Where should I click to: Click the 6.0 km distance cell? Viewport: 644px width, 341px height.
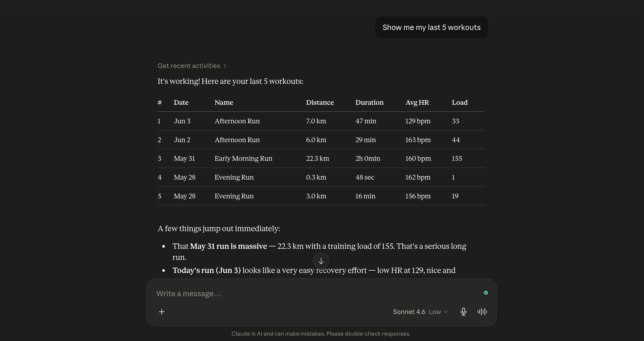[316, 140]
